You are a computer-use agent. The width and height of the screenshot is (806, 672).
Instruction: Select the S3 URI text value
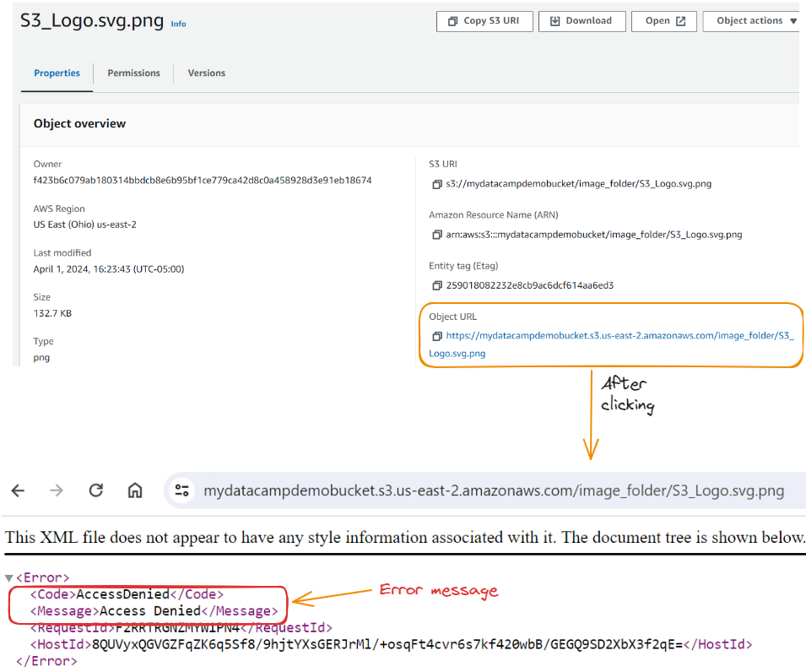point(579,184)
